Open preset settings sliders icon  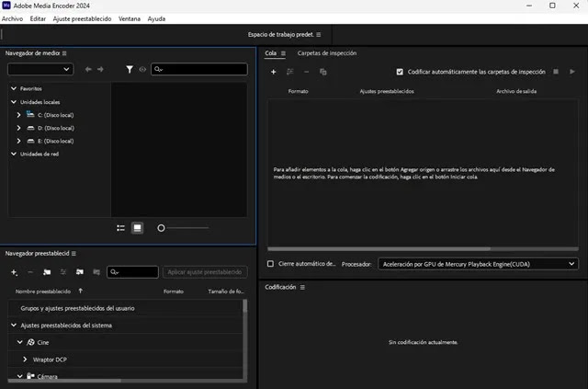[63, 272]
